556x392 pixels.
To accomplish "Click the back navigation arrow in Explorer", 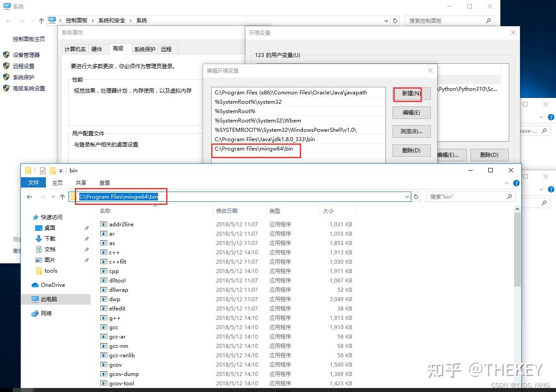I will tap(29, 196).
